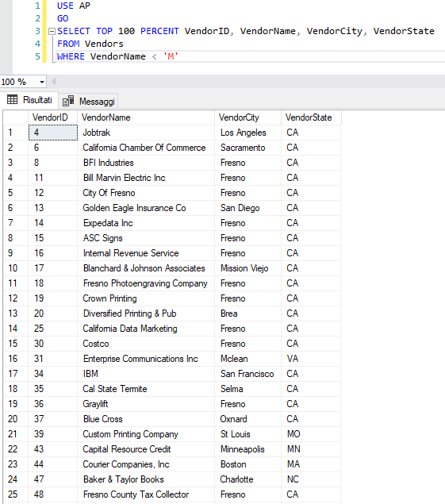This screenshot has height=504, width=445.
Task: Select the San Diego city cell
Action: tap(247, 208)
